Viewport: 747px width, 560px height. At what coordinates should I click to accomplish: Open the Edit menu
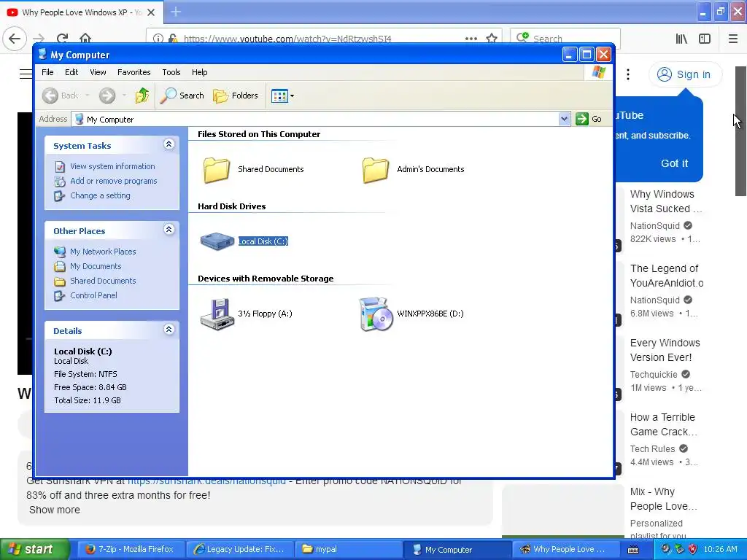coord(71,72)
